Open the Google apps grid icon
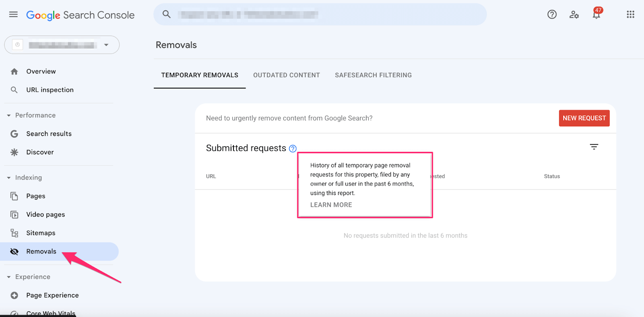644x317 pixels. pos(630,14)
